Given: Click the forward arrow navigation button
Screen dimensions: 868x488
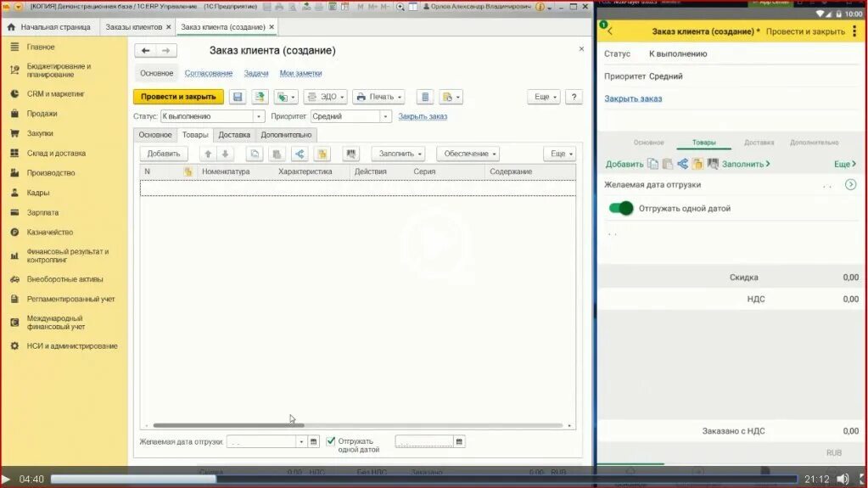Looking at the screenshot, I should [166, 50].
